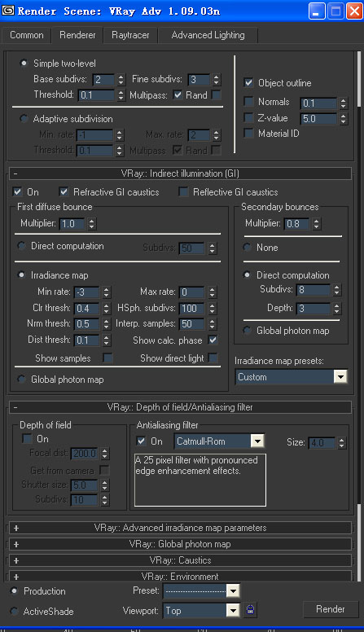Click the Min rate field
The image size is (364, 632).
[86, 292]
